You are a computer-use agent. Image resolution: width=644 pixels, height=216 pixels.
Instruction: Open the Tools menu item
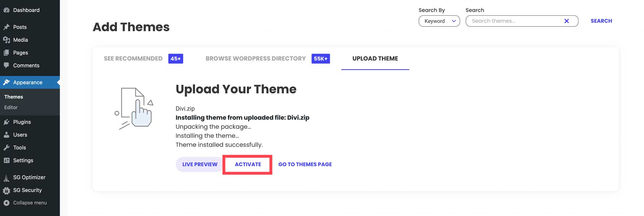click(30, 148)
